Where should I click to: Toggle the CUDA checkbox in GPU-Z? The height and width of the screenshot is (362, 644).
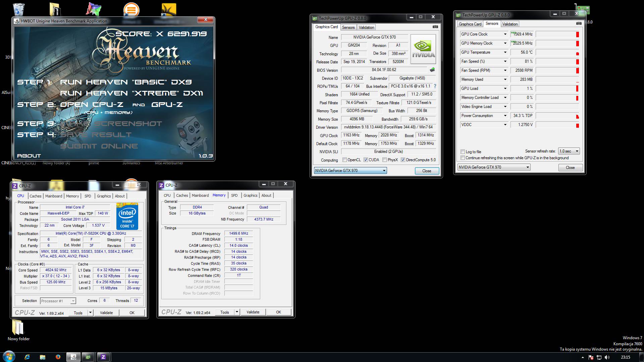pyautogui.click(x=366, y=160)
